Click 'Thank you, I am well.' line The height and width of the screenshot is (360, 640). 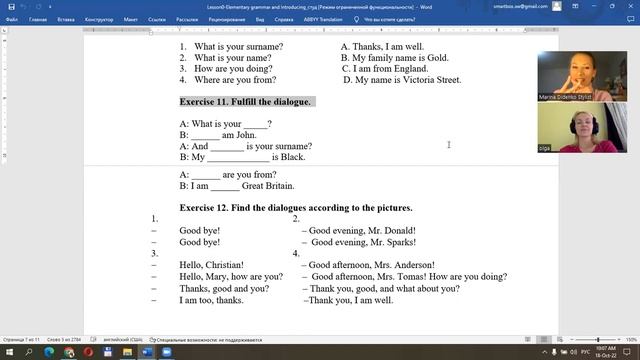[351, 300]
